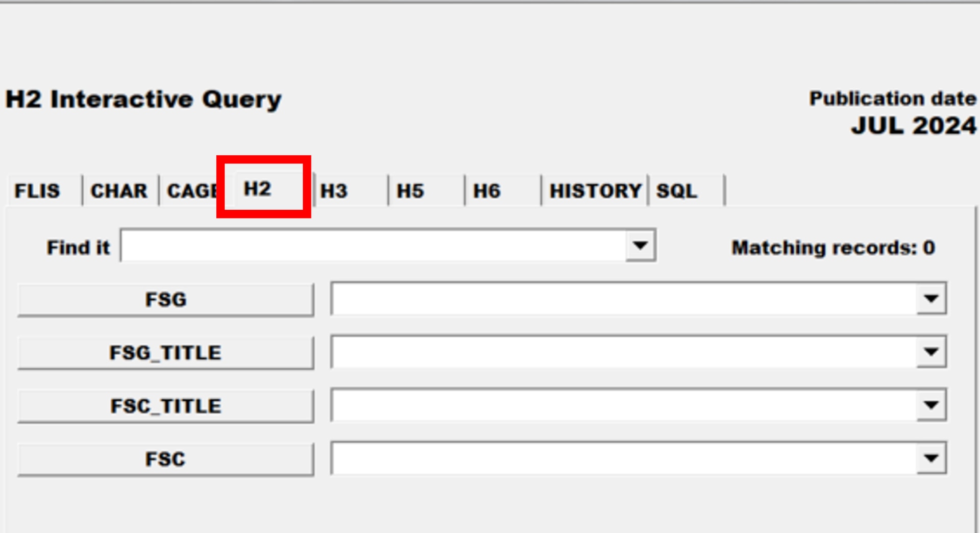Switch to the H3 tab
The width and height of the screenshot is (980, 533).
click(351, 190)
